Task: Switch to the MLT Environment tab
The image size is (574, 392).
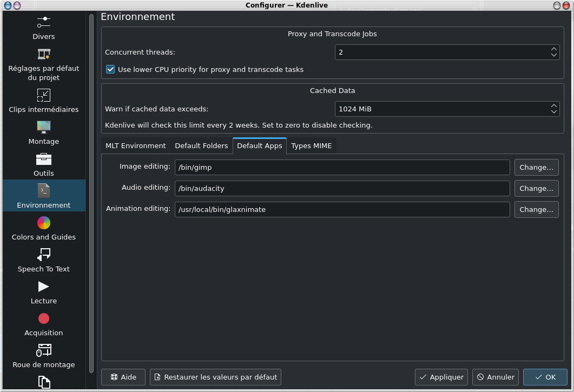Action: (135, 145)
